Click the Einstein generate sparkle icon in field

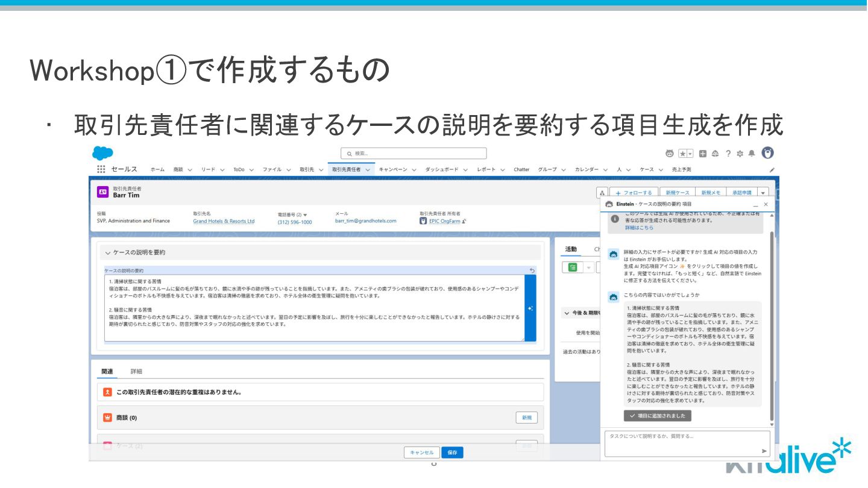530,308
